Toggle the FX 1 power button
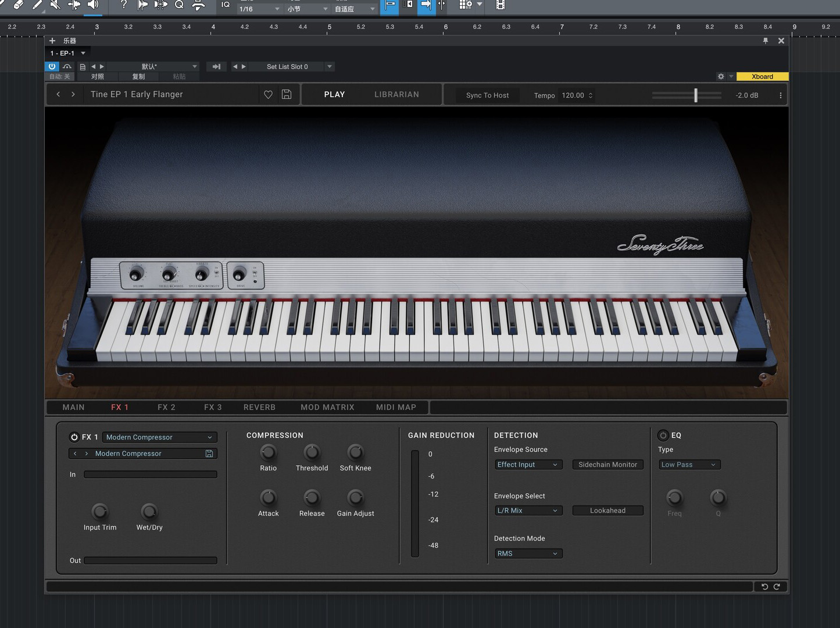840x628 pixels. pyautogui.click(x=74, y=437)
